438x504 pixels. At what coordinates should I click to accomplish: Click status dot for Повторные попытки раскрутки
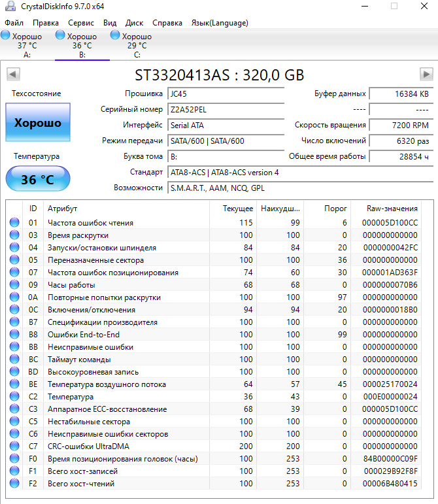click(14, 297)
